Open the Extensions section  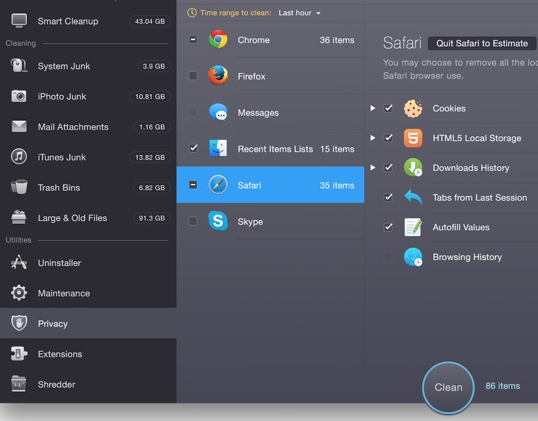point(88,354)
